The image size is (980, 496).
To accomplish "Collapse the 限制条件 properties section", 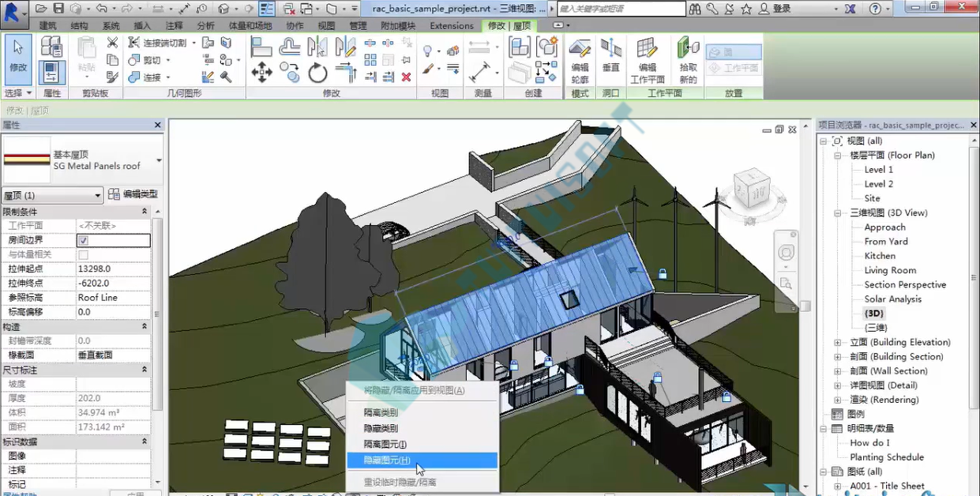I will coord(145,212).
